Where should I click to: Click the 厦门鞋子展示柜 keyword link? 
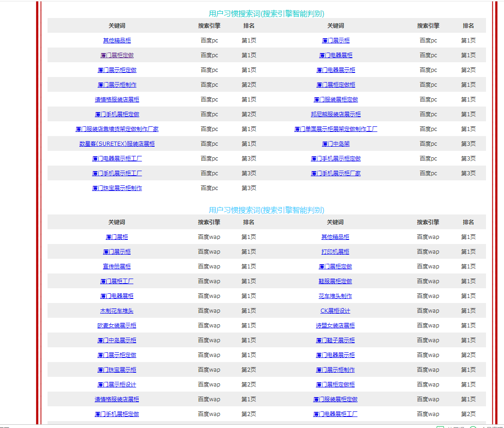(x=335, y=340)
